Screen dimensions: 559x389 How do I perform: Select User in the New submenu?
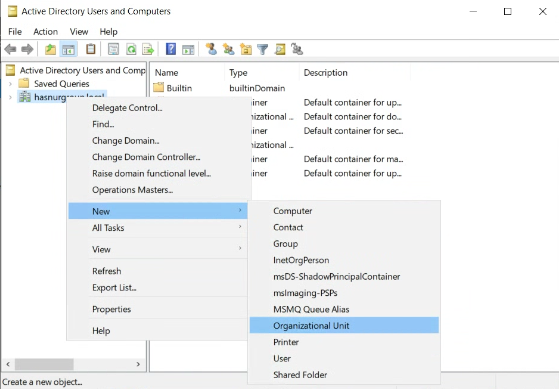pyautogui.click(x=344, y=358)
